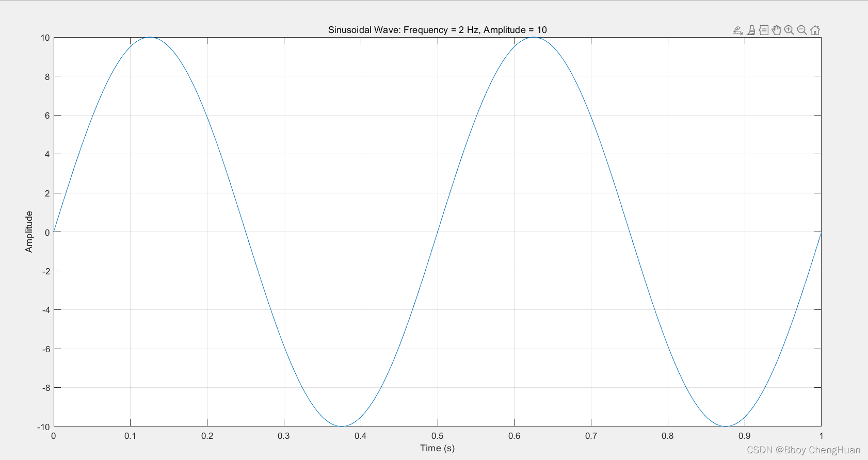Viewport: 868px width, 460px height.
Task: Click the y-axis tick label 6
Action: point(47,116)
